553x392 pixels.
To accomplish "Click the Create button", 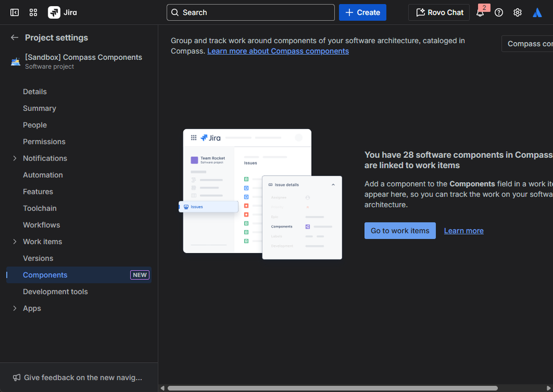I will 363,12.
